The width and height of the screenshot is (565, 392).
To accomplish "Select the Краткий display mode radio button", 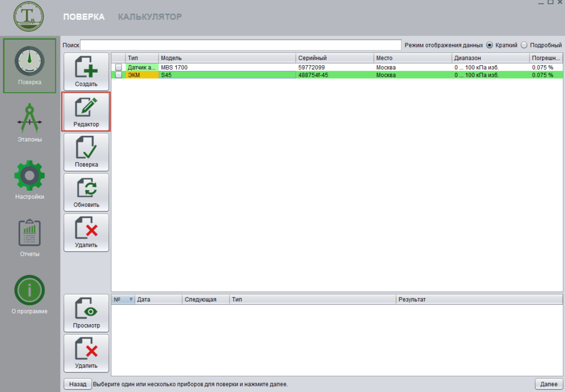I will click(489, 45).
